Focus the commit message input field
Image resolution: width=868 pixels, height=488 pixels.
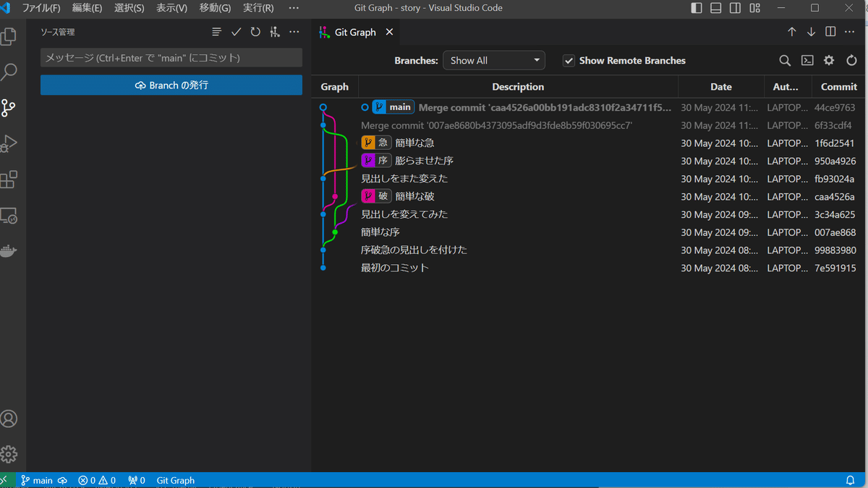click(171, 58)
